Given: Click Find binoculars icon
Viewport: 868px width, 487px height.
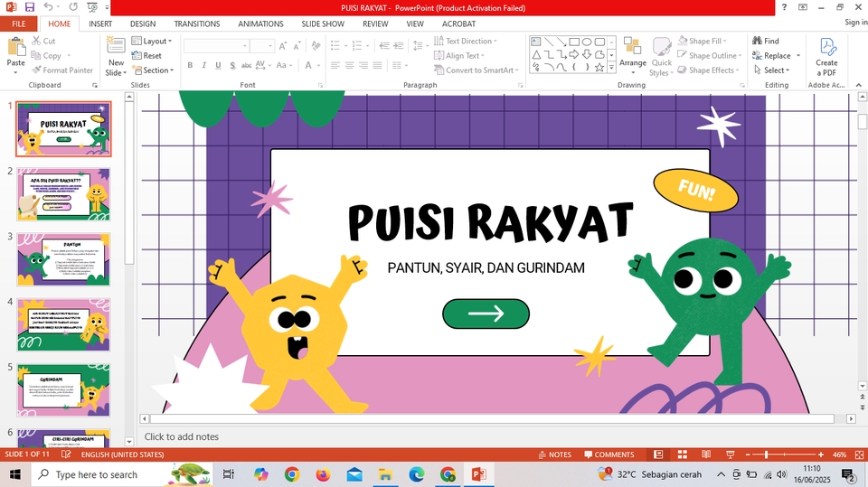Looking at the screenshot, I should (x=758, y=41).
